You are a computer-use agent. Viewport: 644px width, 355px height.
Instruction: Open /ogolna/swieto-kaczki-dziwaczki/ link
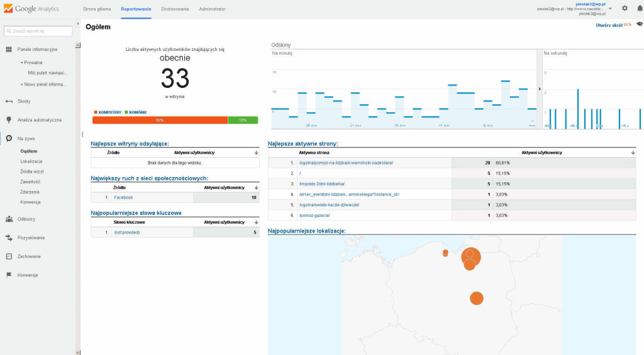329,205
